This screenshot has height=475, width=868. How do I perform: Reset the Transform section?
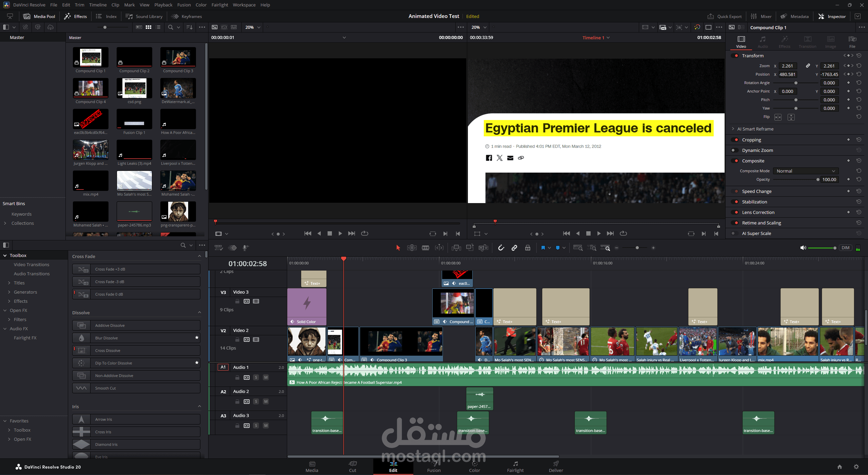coord(859,56)
